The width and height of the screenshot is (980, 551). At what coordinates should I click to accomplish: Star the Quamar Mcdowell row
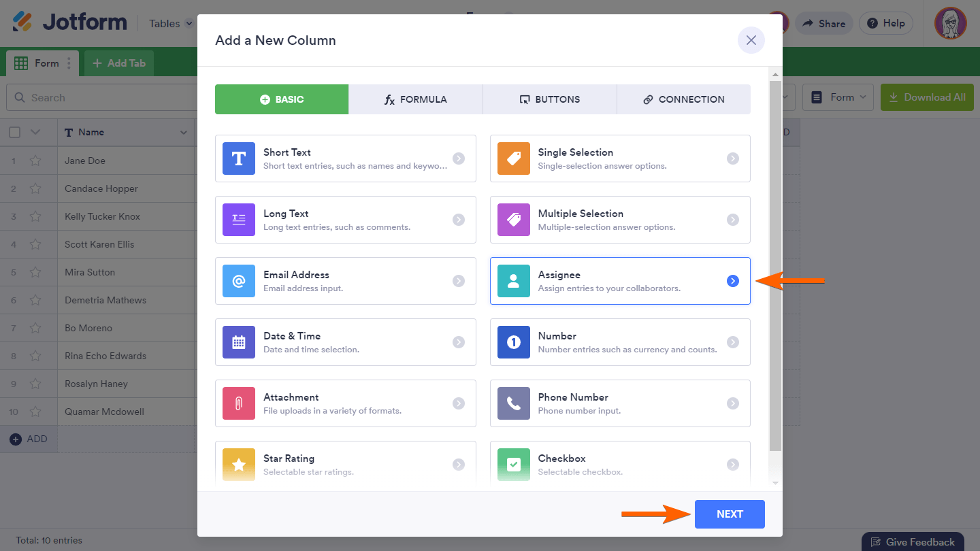(35, 412)
